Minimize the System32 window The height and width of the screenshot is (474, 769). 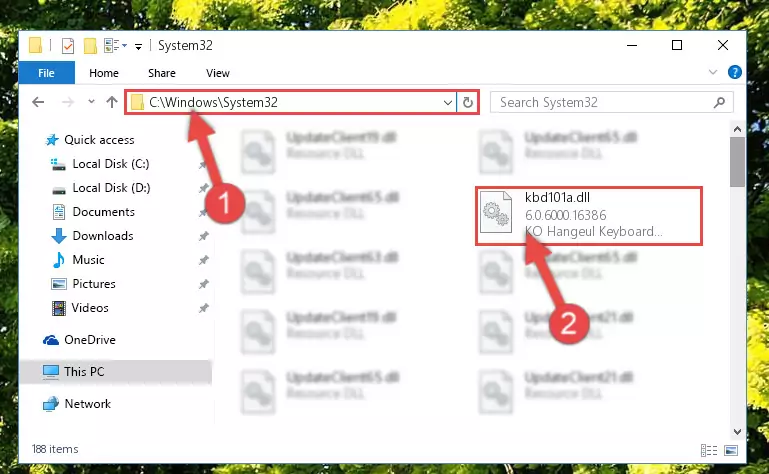point(632,45)
